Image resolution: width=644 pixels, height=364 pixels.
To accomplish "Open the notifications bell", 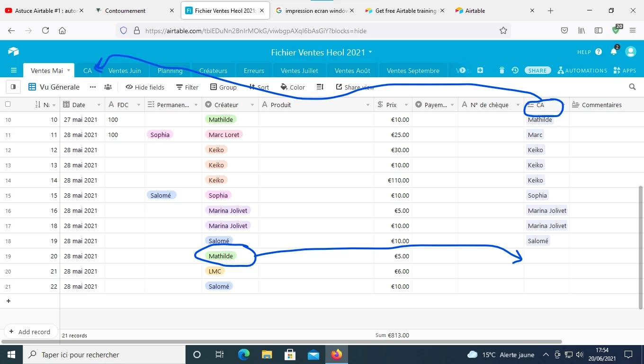I will pos(614,51).
